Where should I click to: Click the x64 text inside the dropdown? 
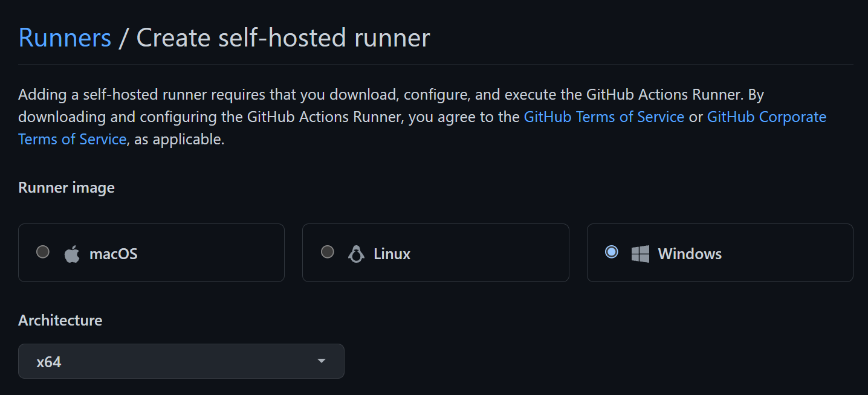(48, 361)
